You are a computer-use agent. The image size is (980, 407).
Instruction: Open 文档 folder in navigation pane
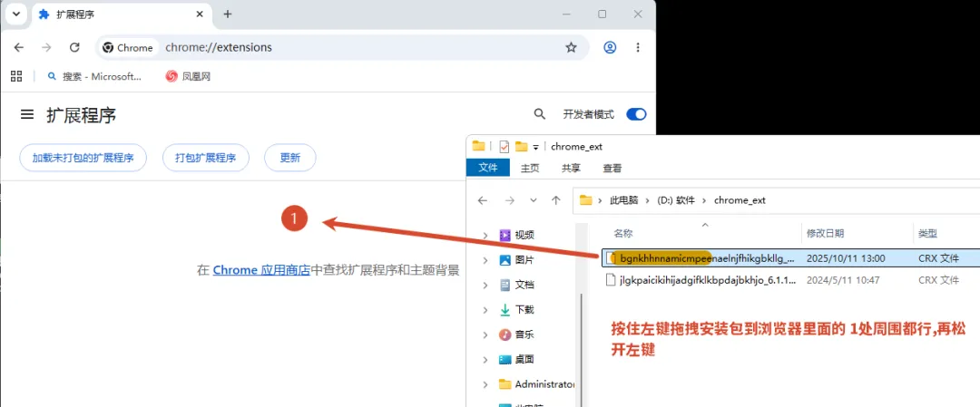[517, 285]
